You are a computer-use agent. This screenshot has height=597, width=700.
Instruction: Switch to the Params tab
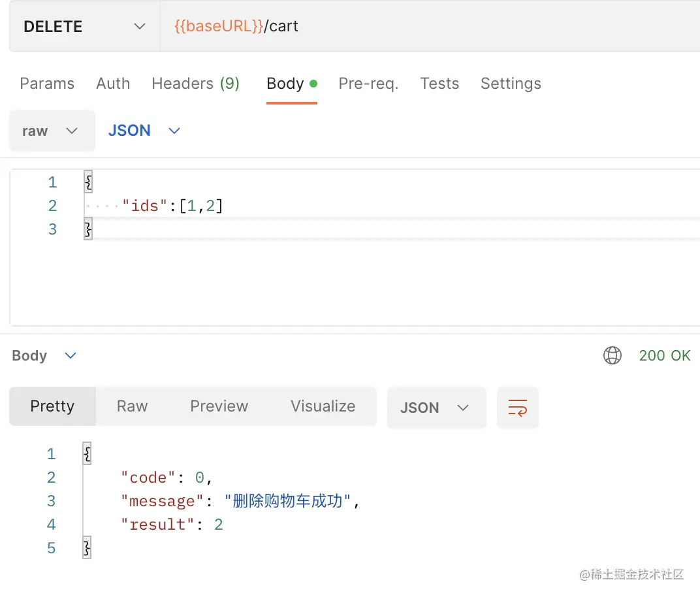point(47,84)
